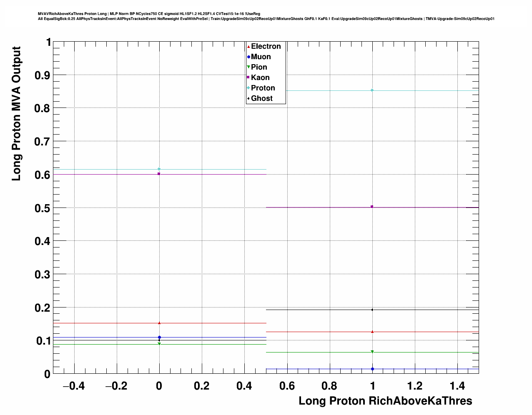Viewport: 532px width, 415px height.
Task: Click the 1.4 tick label on x-axis
Action: pos(457,386)
